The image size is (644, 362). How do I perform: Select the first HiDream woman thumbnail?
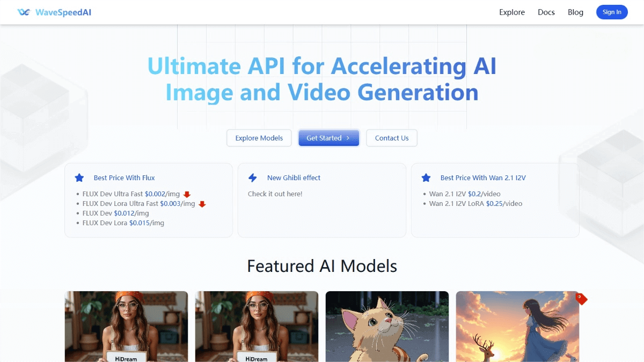126,326
